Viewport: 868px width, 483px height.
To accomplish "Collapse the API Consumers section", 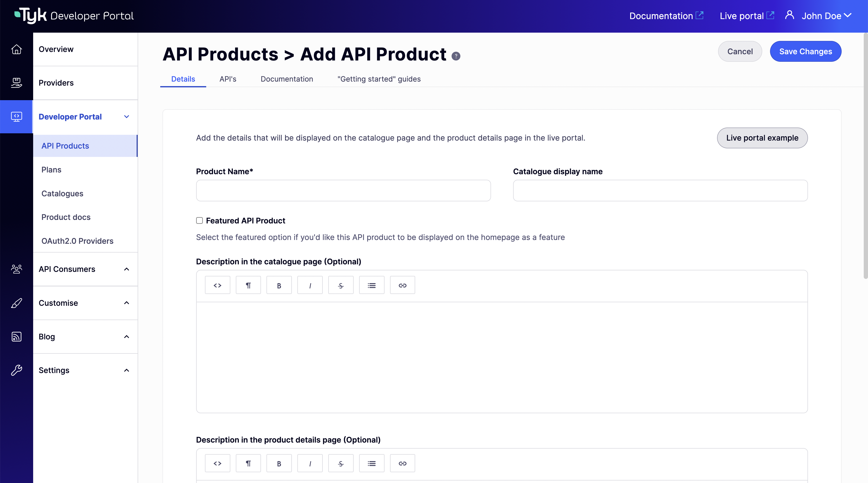I will [126, 269].
